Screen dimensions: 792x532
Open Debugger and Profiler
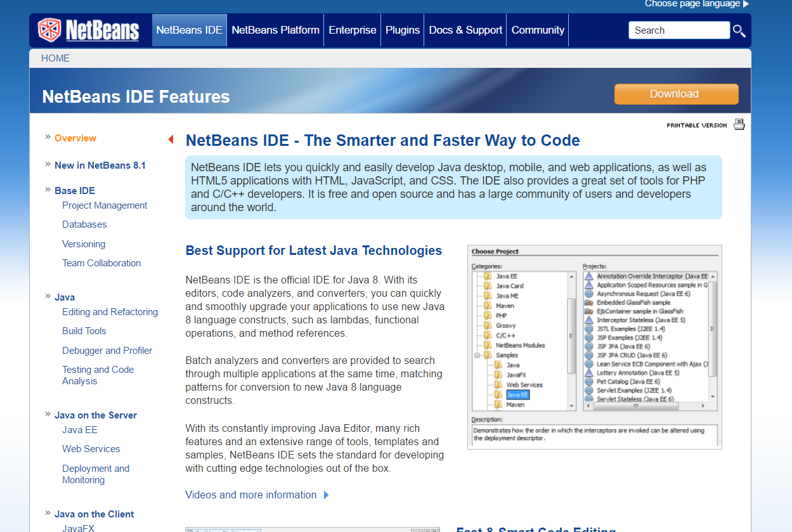(x=107, y=351)
